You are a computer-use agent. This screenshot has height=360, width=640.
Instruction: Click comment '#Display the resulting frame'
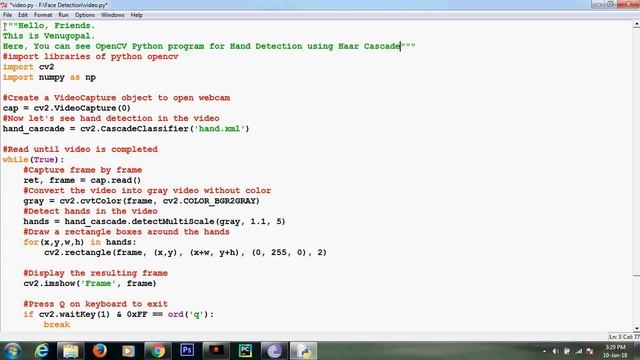(96, 273)
